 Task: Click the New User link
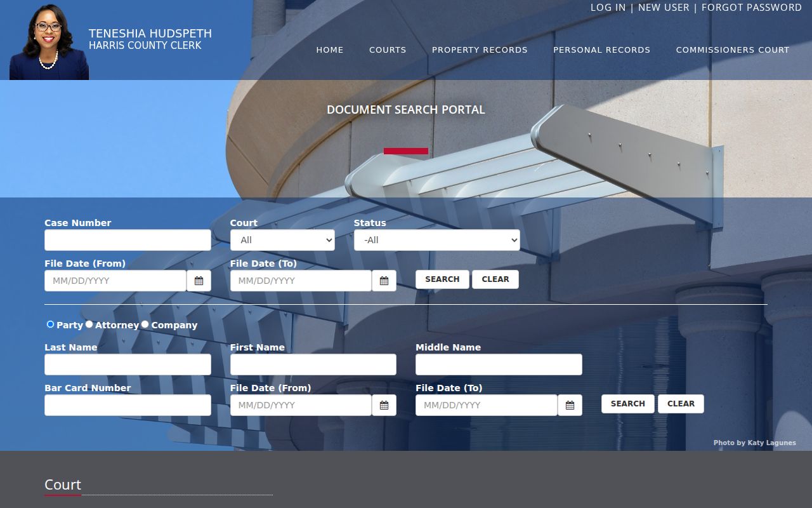[x=664, y=8]
